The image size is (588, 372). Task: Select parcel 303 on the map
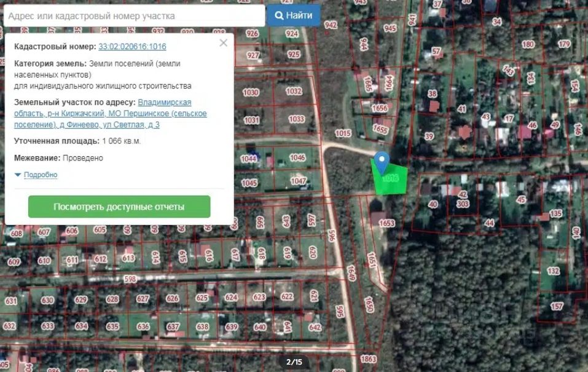[463, 204]
